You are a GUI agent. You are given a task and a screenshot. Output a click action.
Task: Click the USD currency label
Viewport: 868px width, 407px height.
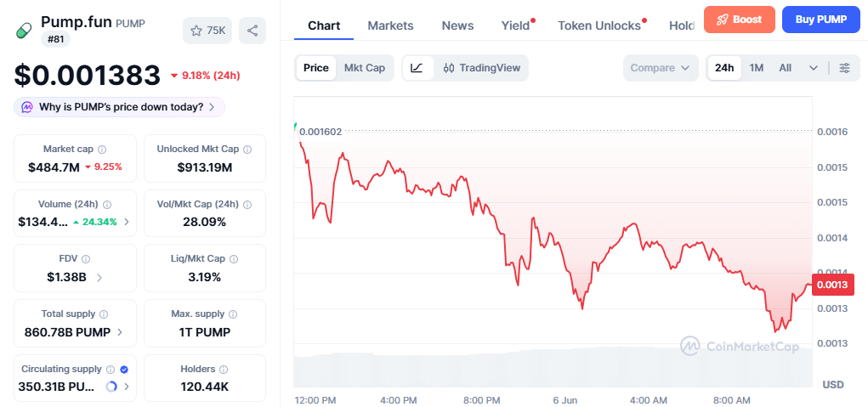pyautogui.click(x=833, y=384)
